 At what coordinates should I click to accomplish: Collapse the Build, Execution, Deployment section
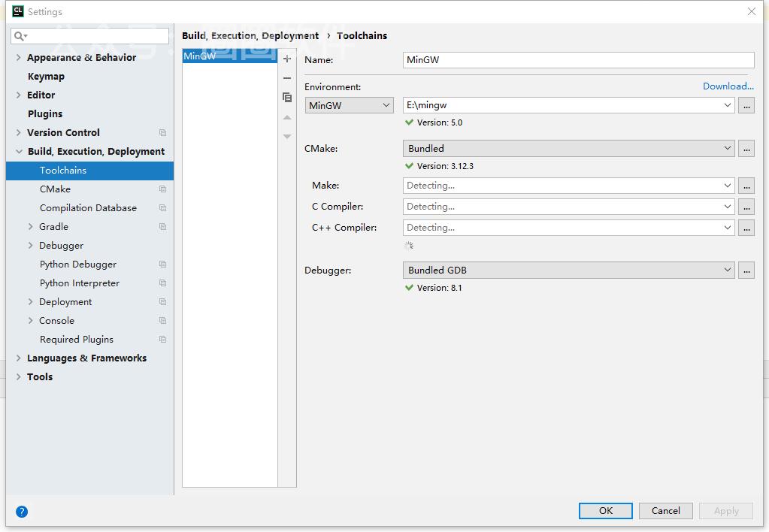[x=19, y=152]
